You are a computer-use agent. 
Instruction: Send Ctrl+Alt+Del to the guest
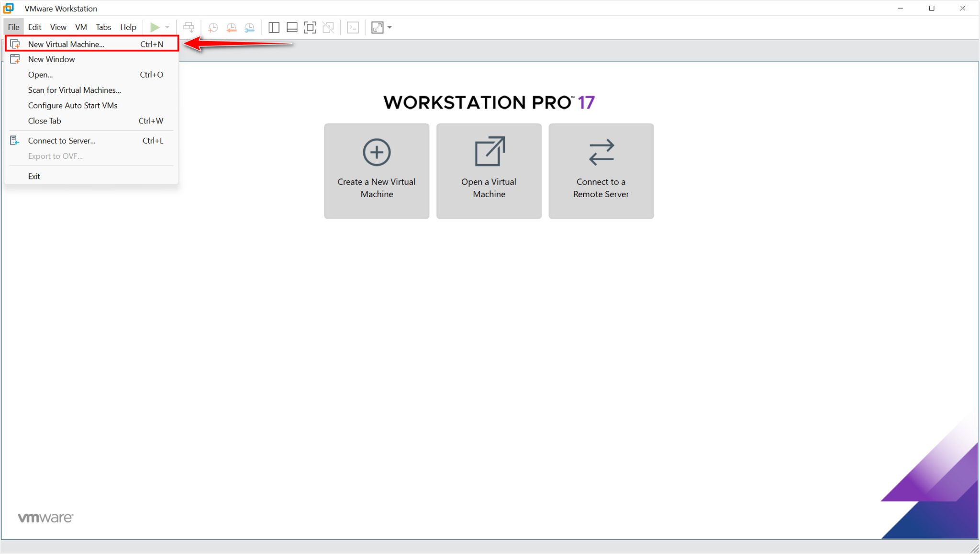tap(189, 27)
